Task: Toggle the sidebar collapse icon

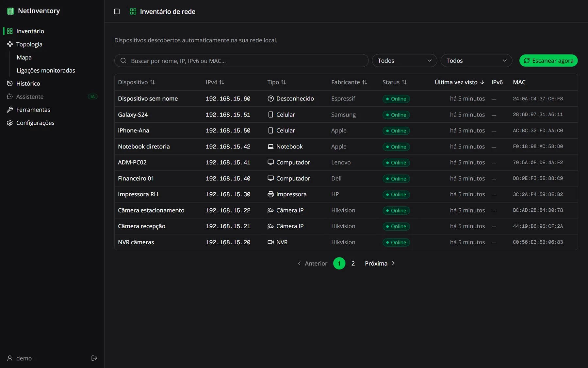Action: [117, 11]
